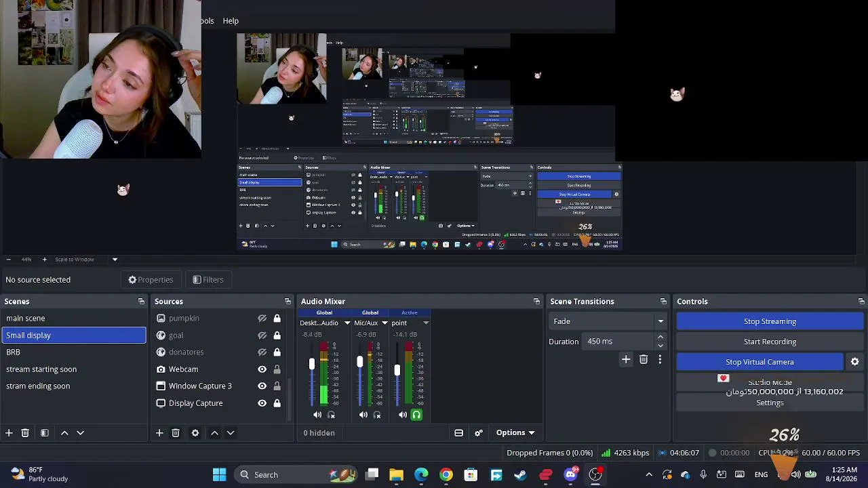Delete selected scene with trash icon
The image size is (868, 488).
pos(25,432)
